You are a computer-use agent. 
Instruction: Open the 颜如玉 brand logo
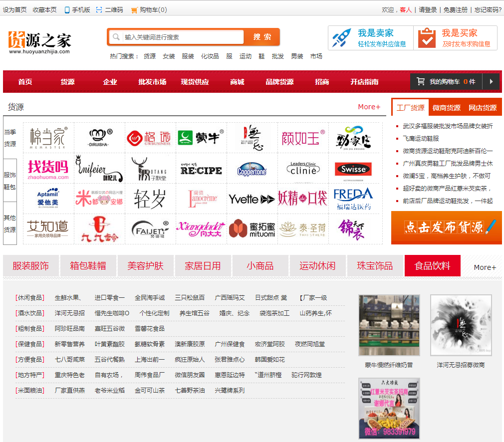pyautogui.click(x=303, y=138)
